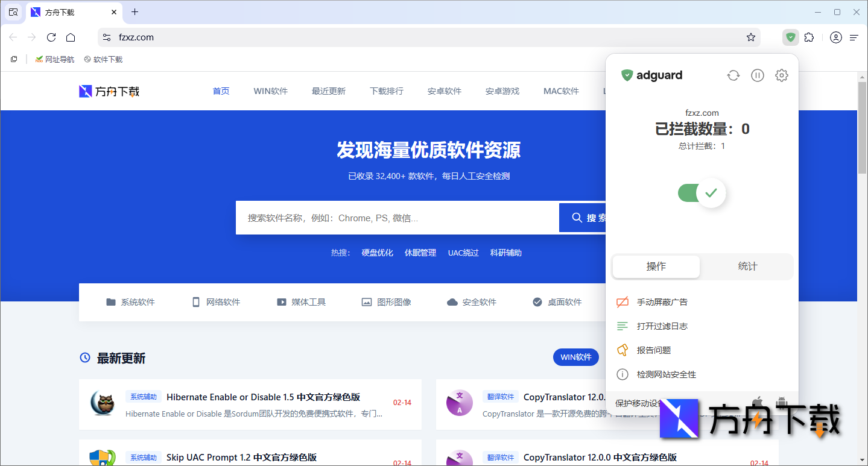Open the 硬盘优化 hot search link
The width and height of the screenshot is (868, 466).
(x=376, y=253)
